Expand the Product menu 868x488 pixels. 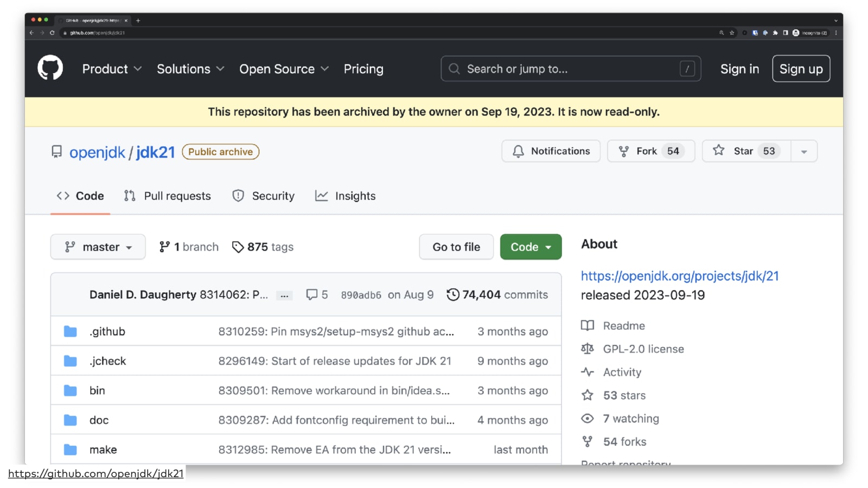[x=112, y=69]
